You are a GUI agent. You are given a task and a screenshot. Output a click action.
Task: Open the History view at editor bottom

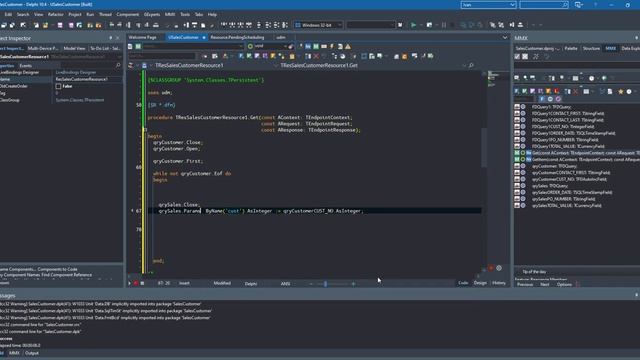click(499, 283)
